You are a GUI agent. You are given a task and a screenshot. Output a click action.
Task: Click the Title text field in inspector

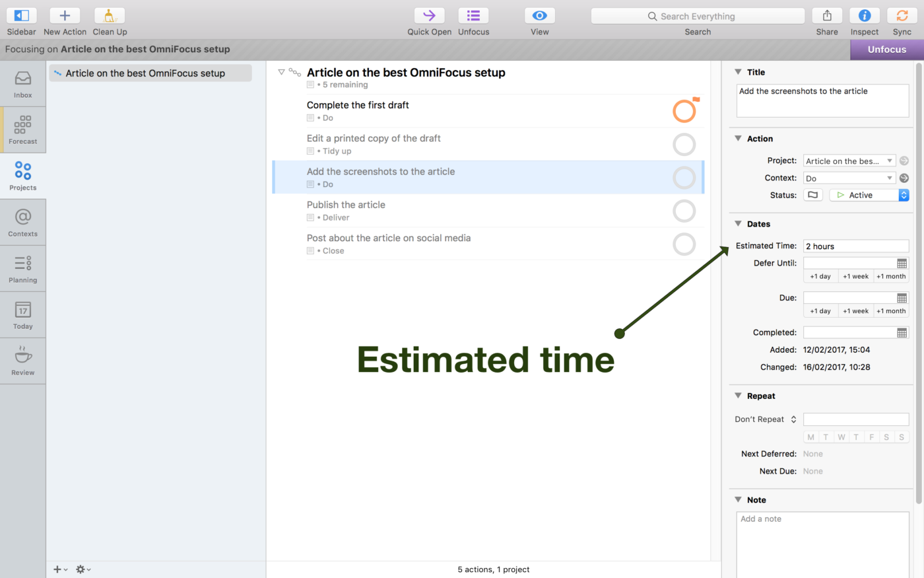(x=822, y=100)
